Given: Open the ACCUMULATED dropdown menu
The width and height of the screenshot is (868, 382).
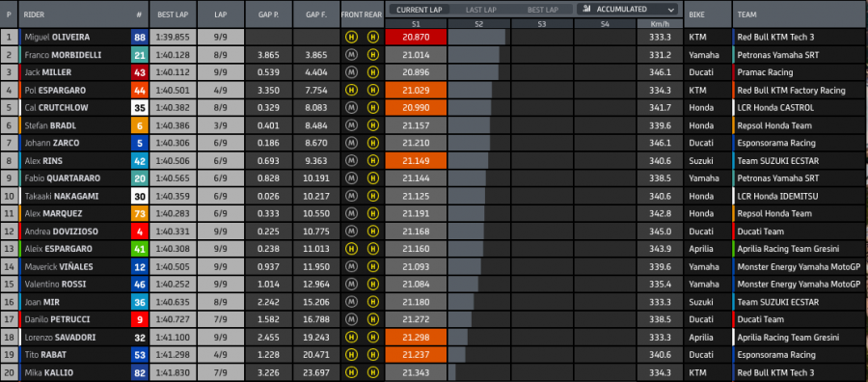Looking at the screenshot, I should (x=628, y=9).
